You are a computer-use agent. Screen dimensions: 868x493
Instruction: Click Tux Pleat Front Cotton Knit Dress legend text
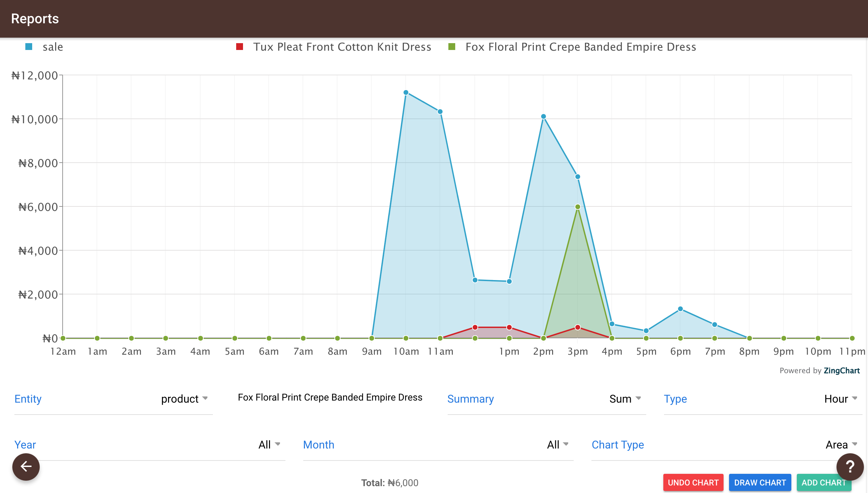click(x=342, y=47)
